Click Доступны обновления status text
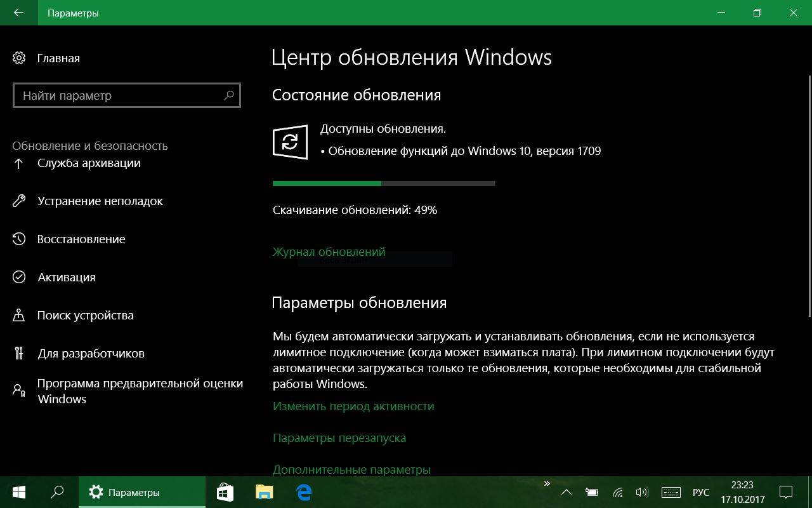The height and width of the screenshot is (508, 812). 383,129
